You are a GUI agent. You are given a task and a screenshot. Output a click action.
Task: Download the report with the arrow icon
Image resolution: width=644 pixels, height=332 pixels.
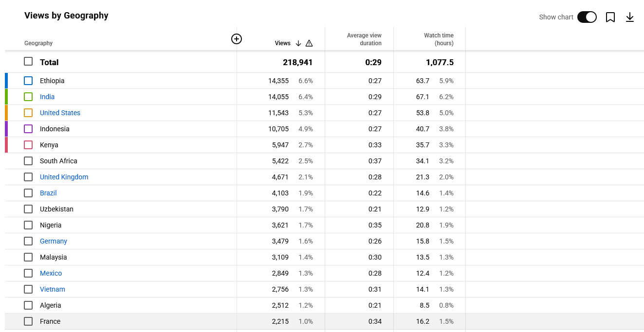pyautogui.click(x=630, y=17)
